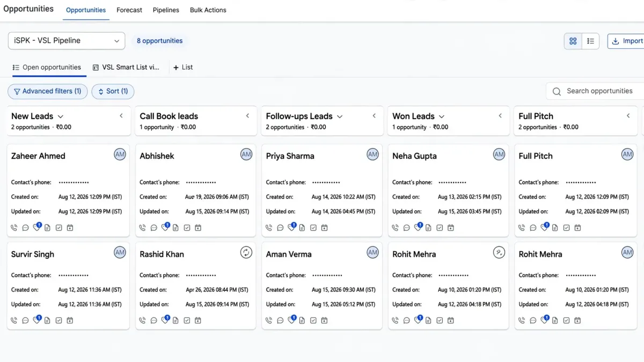Click the Call Book leads column title
This screenshot has height=362, width=644.
click(x=169, y=116)
